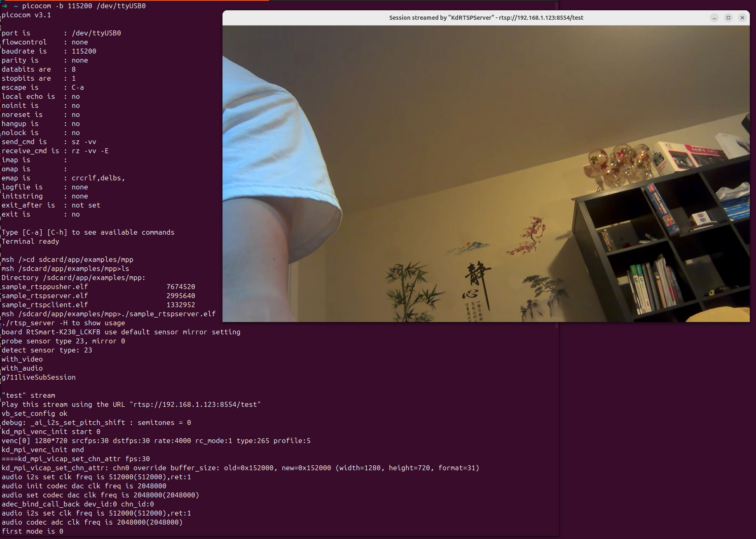Select the 'baudrate is : 115200' line

(x=49, y=51)
